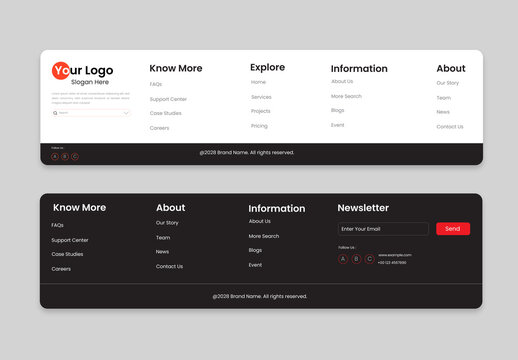
Task: Open Team link in the dark footer
Action: coord(163,238)
